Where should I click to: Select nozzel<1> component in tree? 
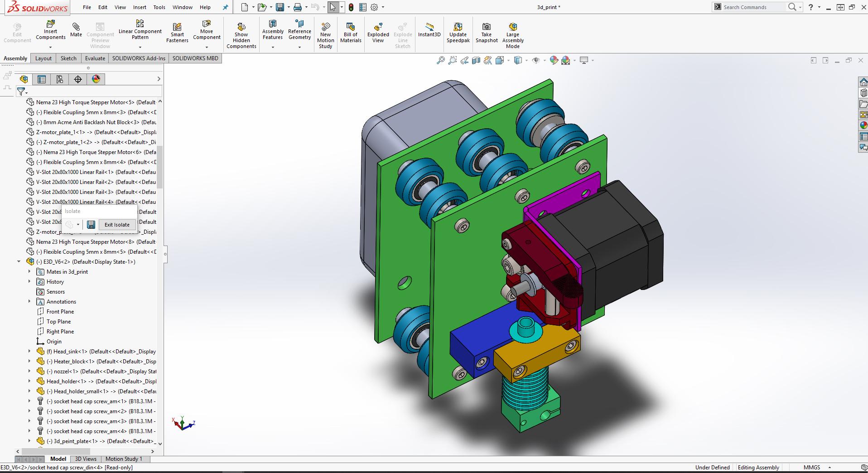tap(97, 371)
